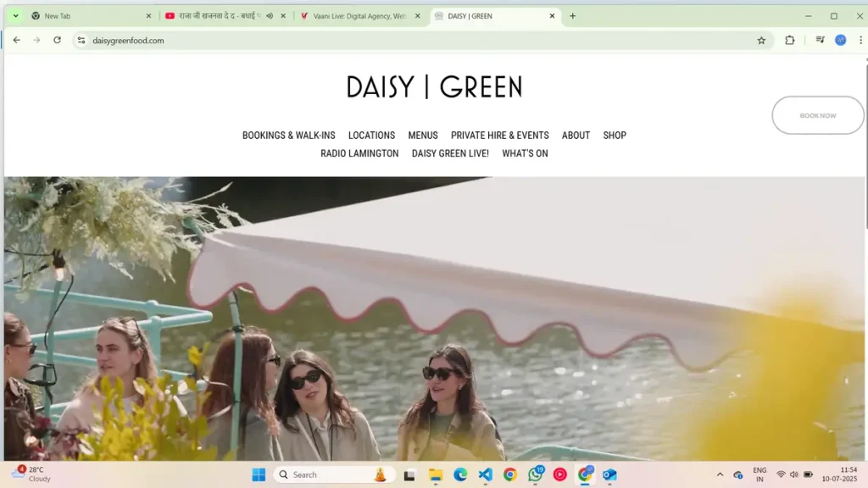The height and width of the screenshot is (488, 868).
Task: Open Bookings & Walk-Ins menu
Action: 288,135
